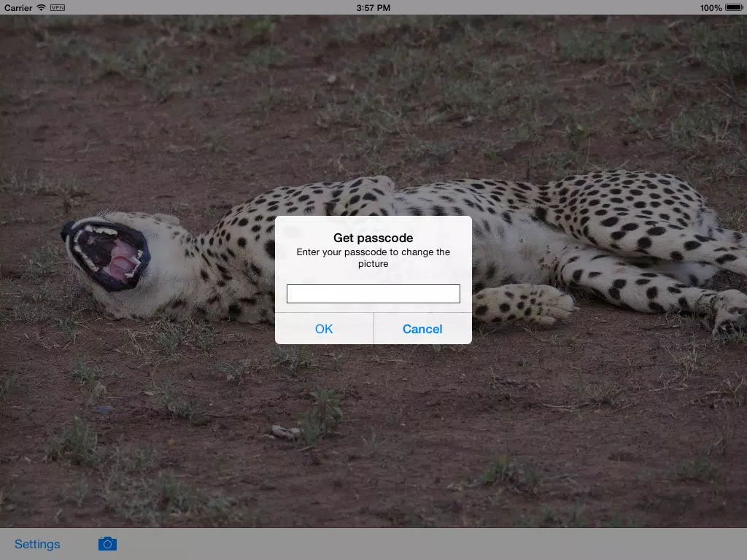Tap the Get passcode dialog title
Viewport: 747px width, 560px height.
(373, 238)
